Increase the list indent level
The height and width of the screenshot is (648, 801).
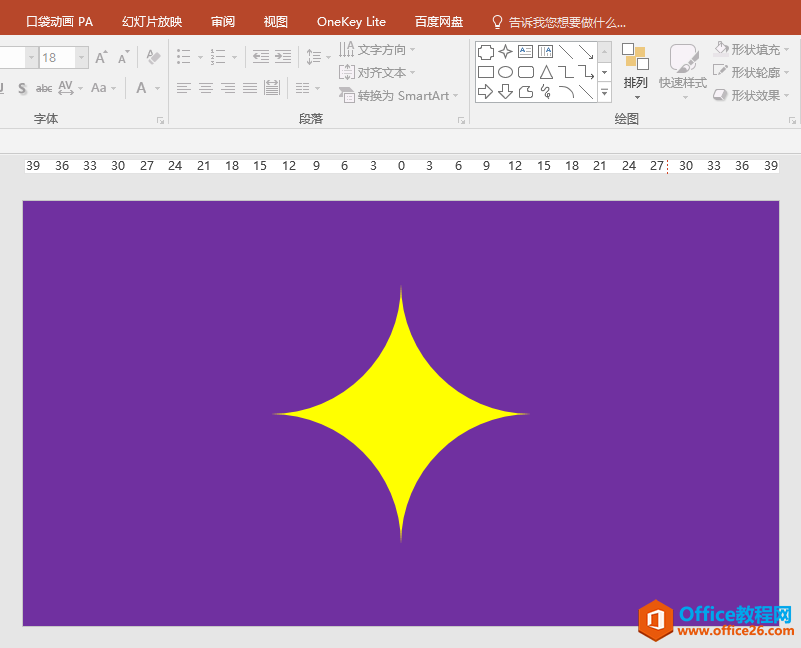tap(283, 57)
